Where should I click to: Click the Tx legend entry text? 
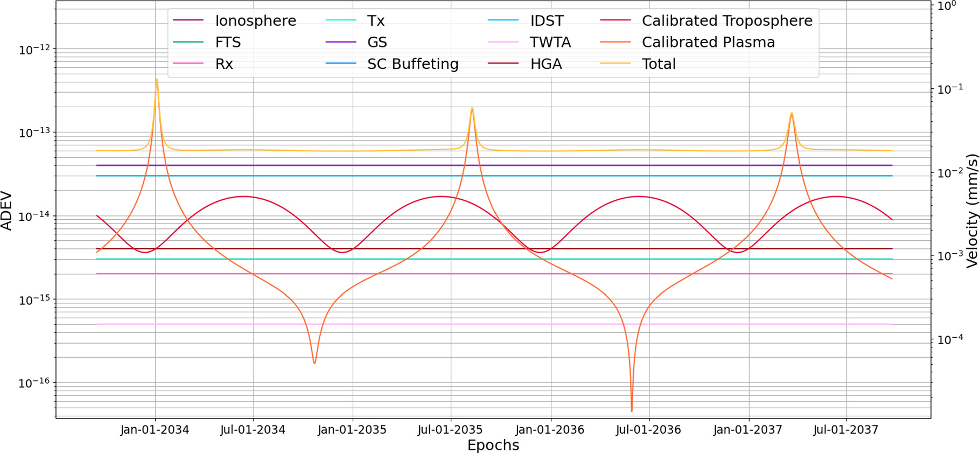tap(376, 21)
